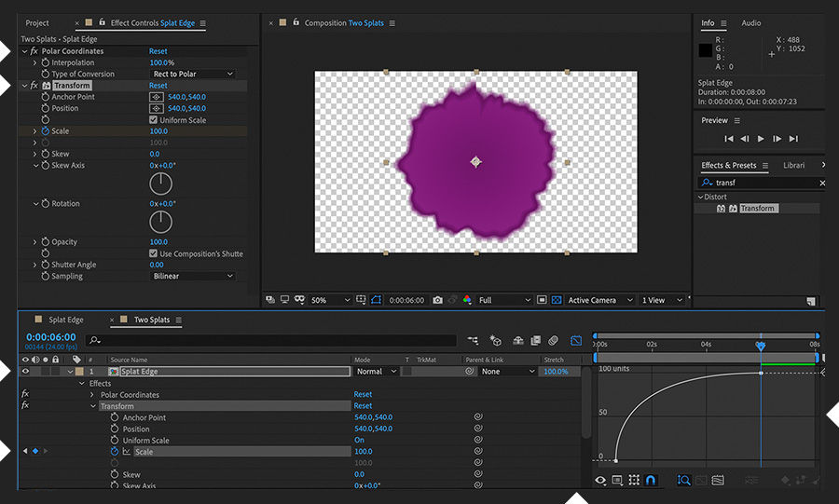Reset the Transform effect in Effect Controls
Image resolution: width=839 pixels, height=504 pixels.
pos(158,86)
